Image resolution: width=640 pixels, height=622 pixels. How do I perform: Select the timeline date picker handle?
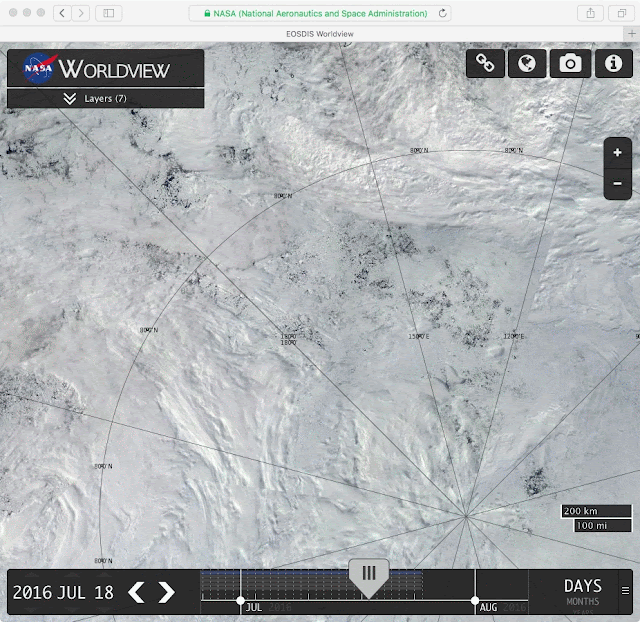coord(369,578)
